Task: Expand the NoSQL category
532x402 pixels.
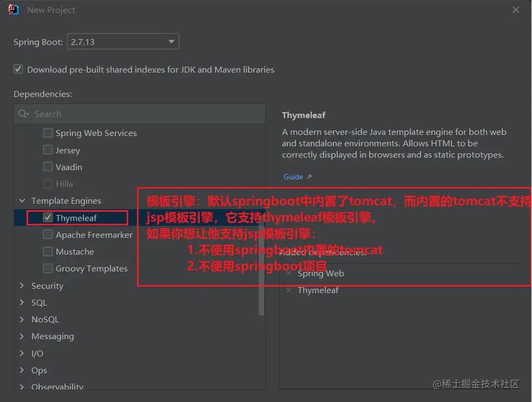Action: coord(22,319)
